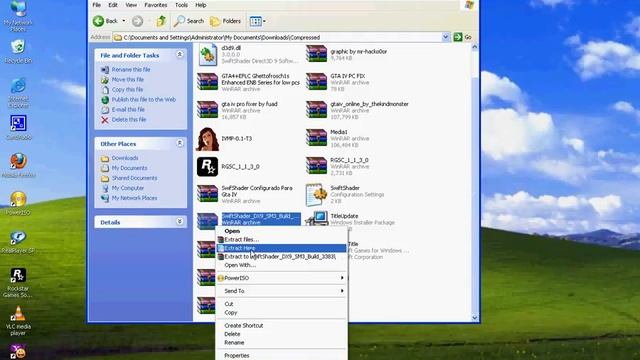Select the IVMP-0.1-T3 icon
This screenshot has width=640, height=360.
point(207,139)
